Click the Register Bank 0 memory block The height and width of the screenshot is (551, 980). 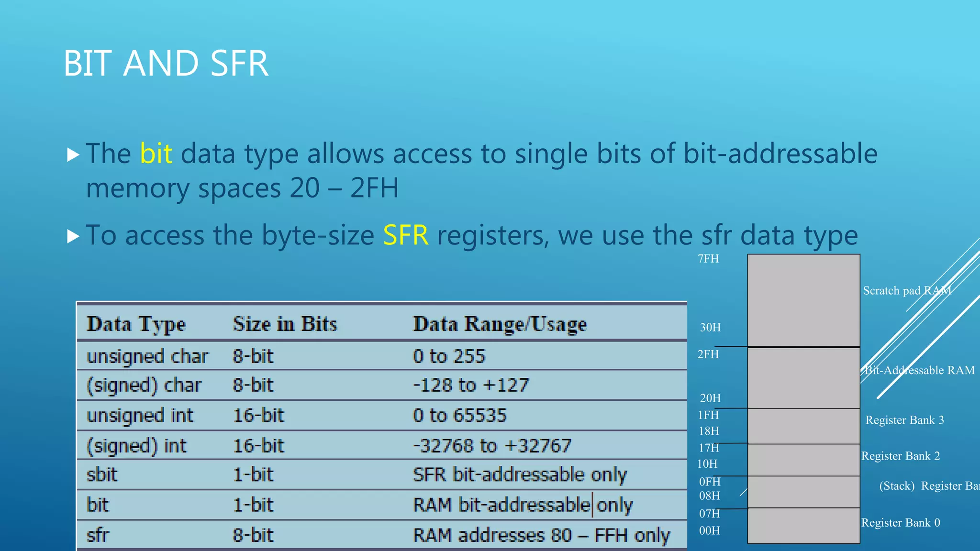click(803, 525)
